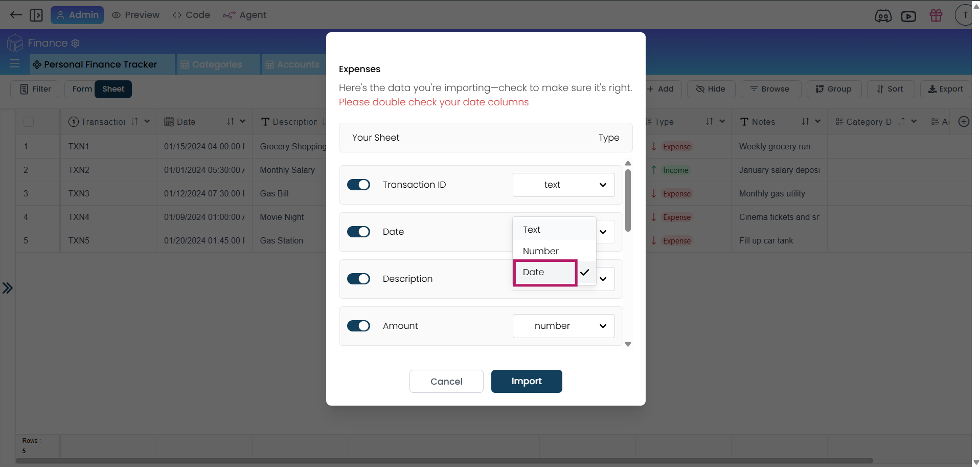The height and width of the screenshot is (467, 980).
Task: Click the column list vertical scrollbar
Action: pyautogui.click(x=628, y=201)
